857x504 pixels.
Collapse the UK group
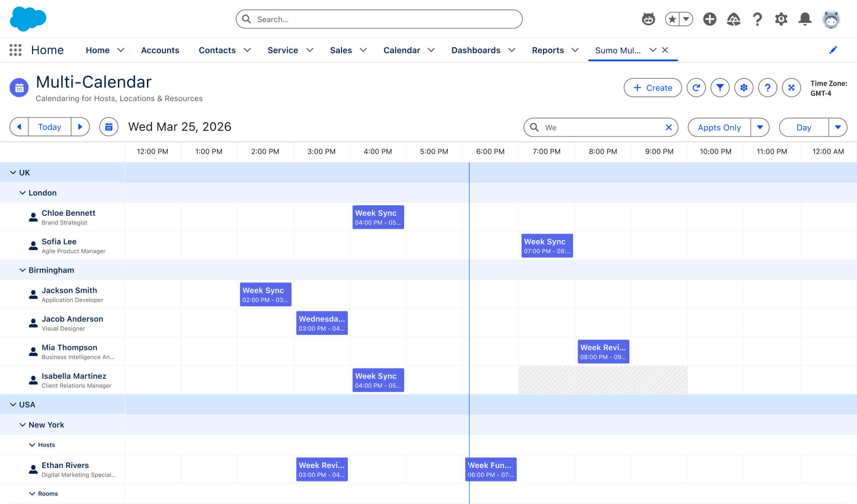(x=13, y=173)
